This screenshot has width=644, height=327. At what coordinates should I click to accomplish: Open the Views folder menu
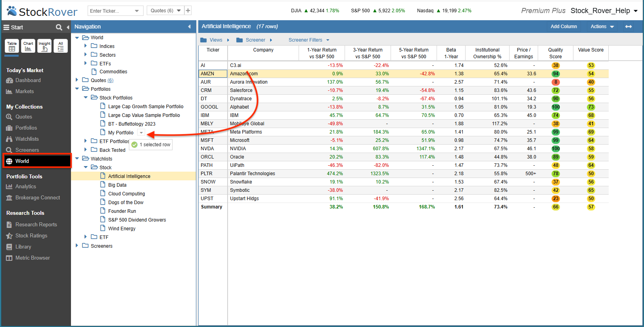click(215, 40)
